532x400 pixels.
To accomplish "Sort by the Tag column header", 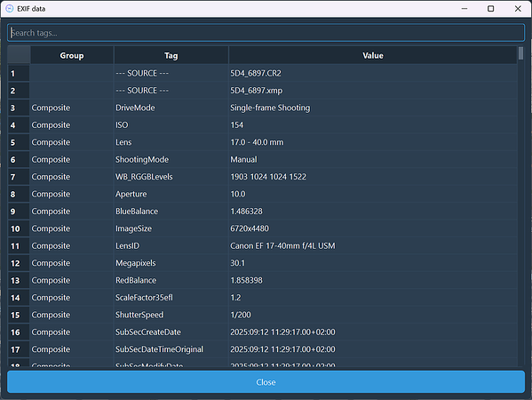I will [171, 55].
